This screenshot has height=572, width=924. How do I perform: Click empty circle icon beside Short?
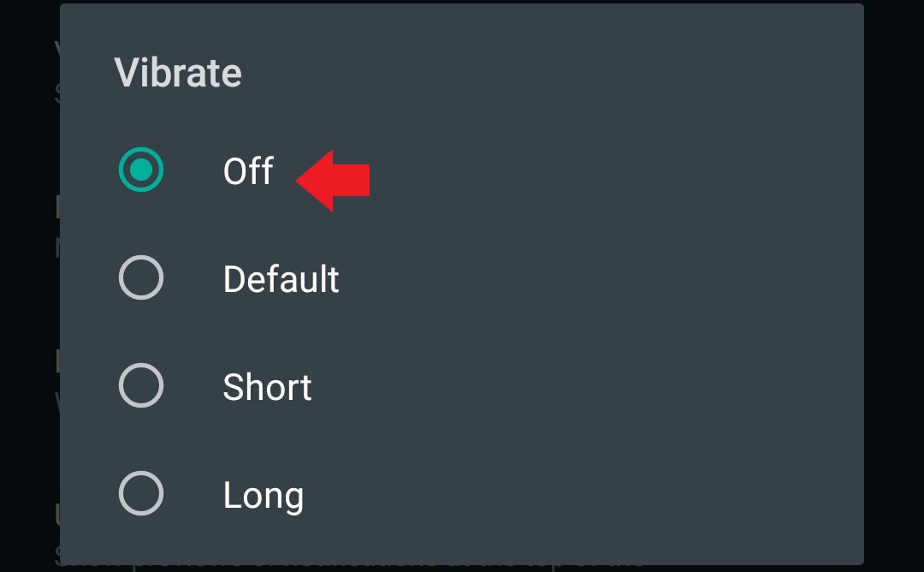(141, 386)
